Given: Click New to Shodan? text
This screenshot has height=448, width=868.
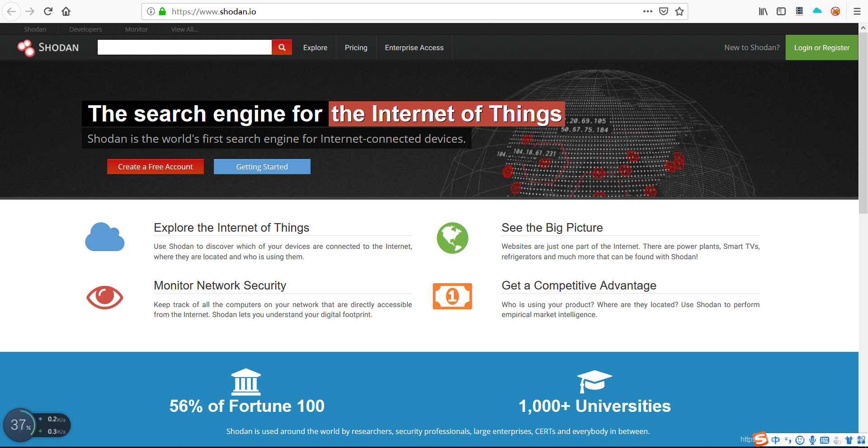Looking at the screenshot, I should point(752,47).
